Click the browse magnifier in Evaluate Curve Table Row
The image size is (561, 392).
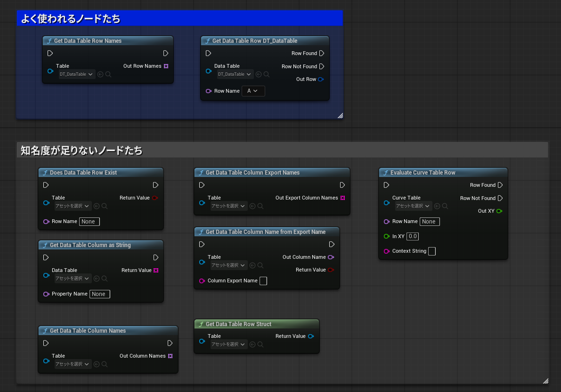click(445, 206)
